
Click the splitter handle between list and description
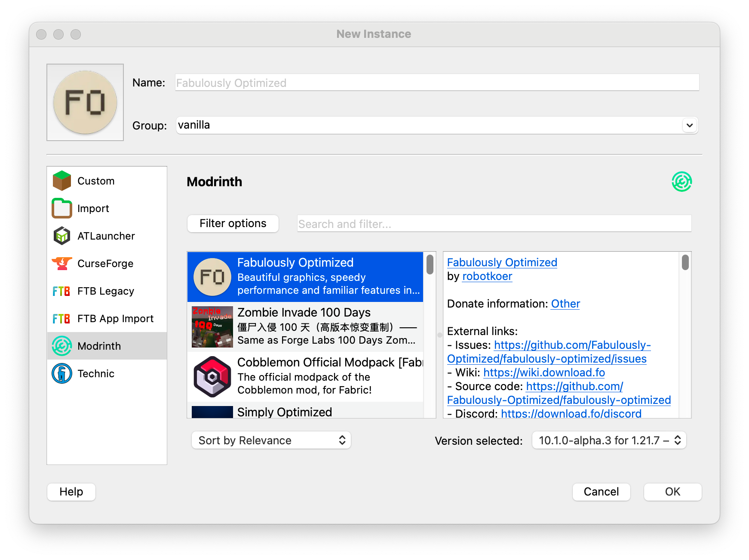click(x=439, y=335)
